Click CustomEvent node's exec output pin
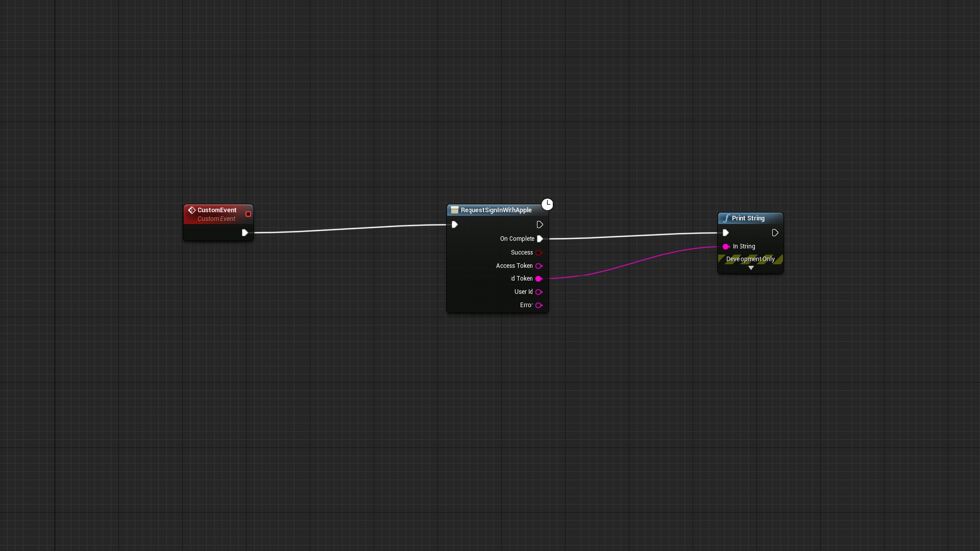 [x=245, y=233]
